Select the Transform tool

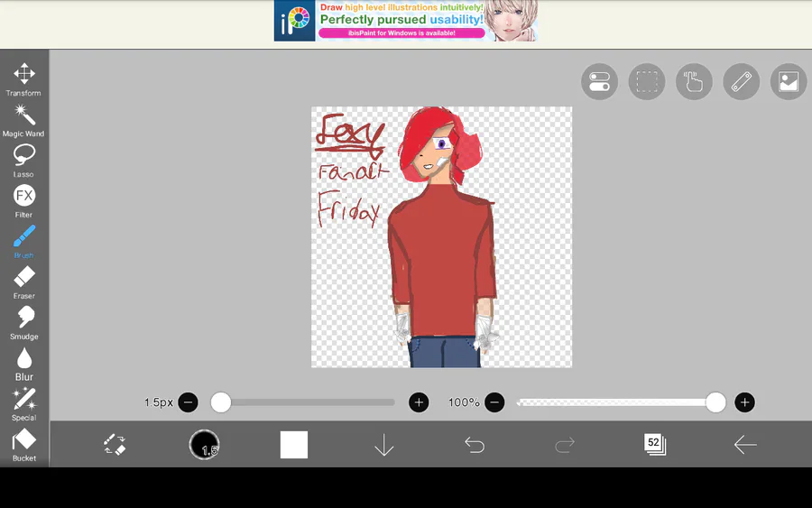click(x=23, y=79)
